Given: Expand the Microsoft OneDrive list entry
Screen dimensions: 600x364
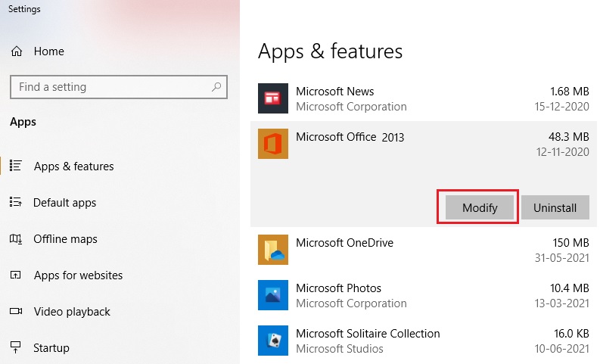Looking at the screenshot, I should (424, 250).
